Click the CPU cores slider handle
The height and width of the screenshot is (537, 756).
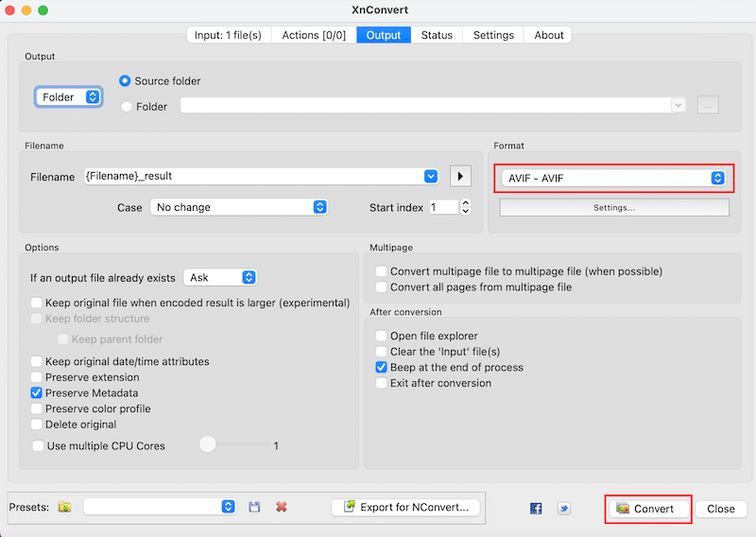point(208,444)
